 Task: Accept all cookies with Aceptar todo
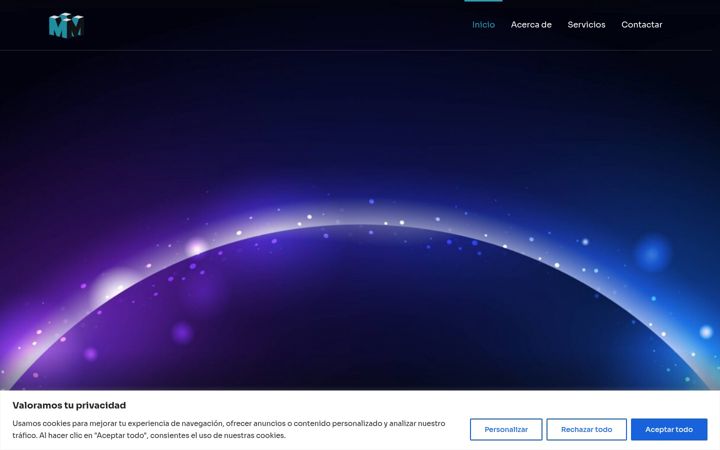669,429
